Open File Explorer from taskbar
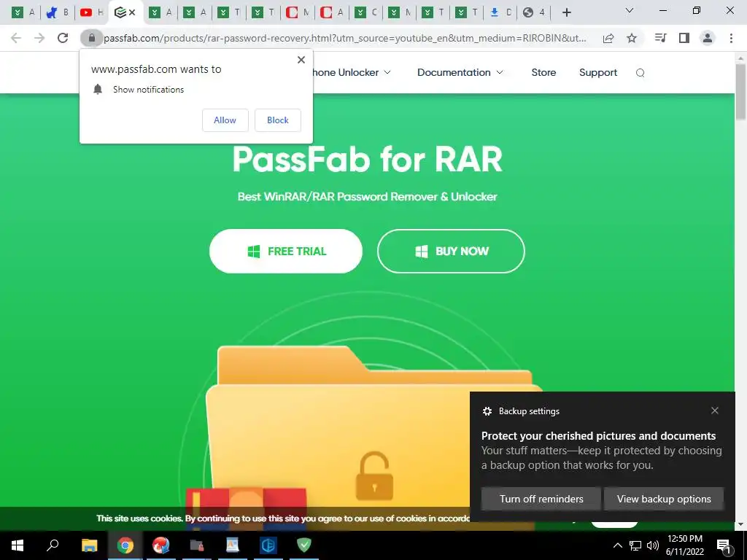Viewport: 747px width, 560px height. [89, 545]
